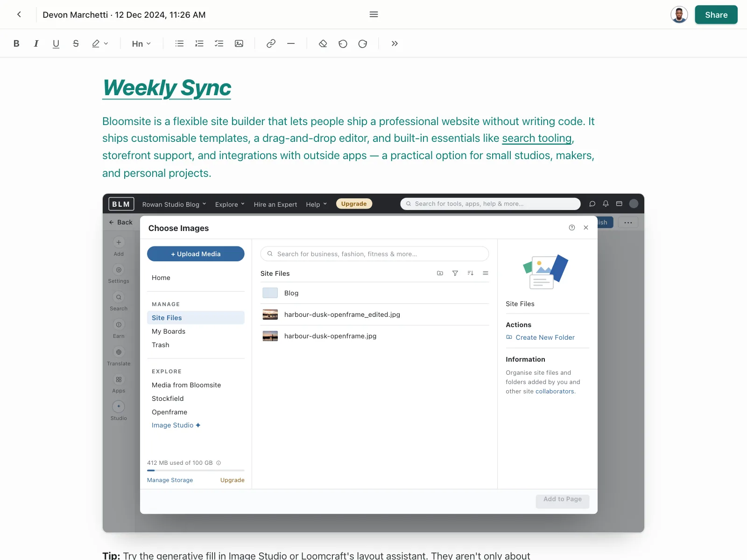Clear formatting with the eraser icon
The width and height of the screenshot is (747, 560).
(x=323, y=43)
